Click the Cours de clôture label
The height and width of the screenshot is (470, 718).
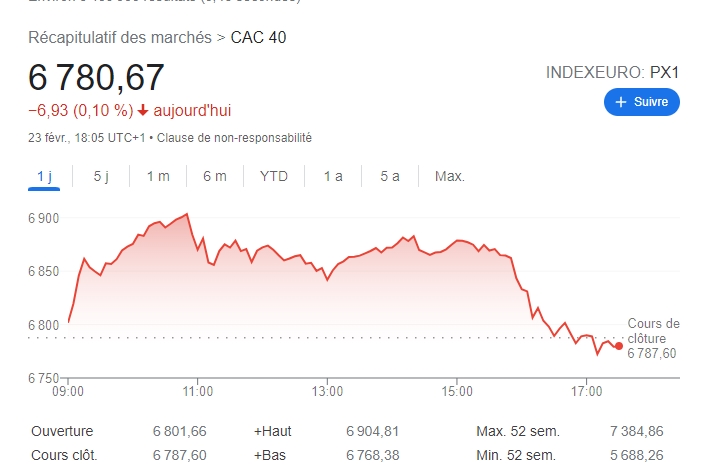tap(652, 331)
